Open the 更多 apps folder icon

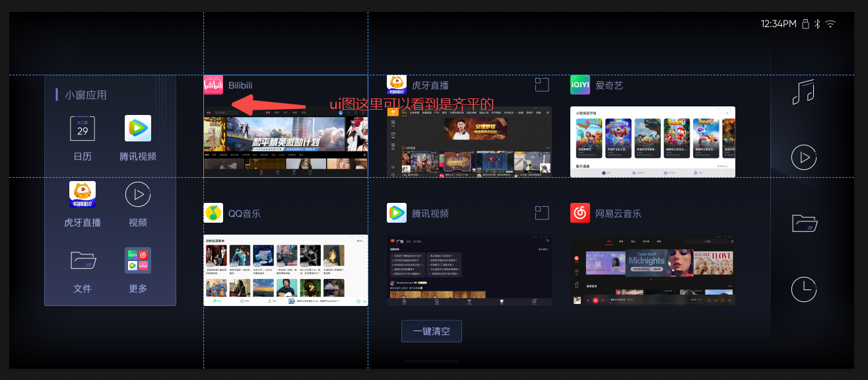tap(138, 260)
